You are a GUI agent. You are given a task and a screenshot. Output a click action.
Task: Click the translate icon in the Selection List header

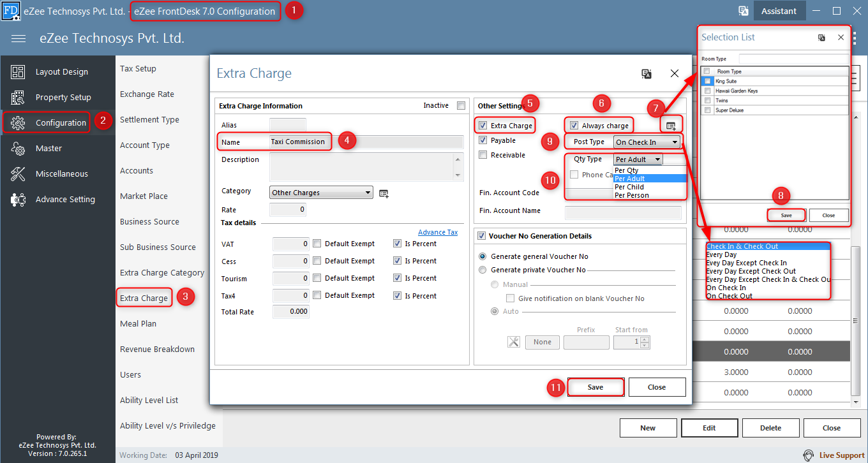point(821,38)
